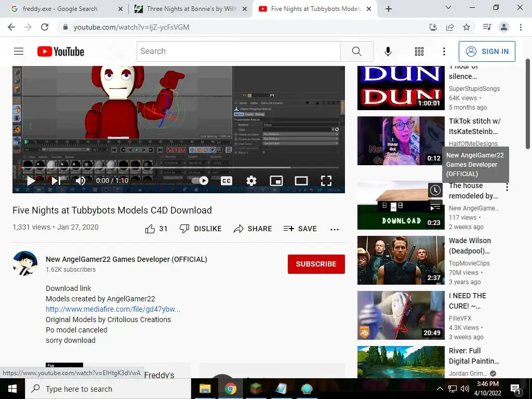
Task: Open the mediafire download link
Action: coord(113,309)
